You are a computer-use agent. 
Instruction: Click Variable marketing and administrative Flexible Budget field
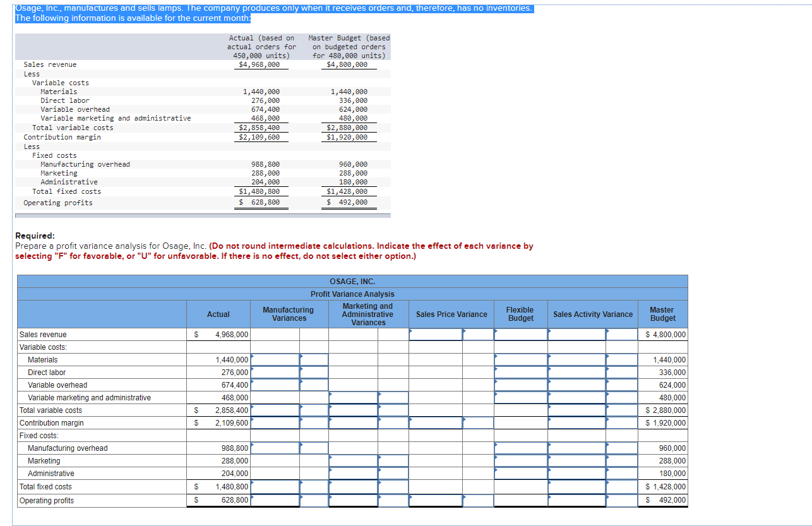521,398
